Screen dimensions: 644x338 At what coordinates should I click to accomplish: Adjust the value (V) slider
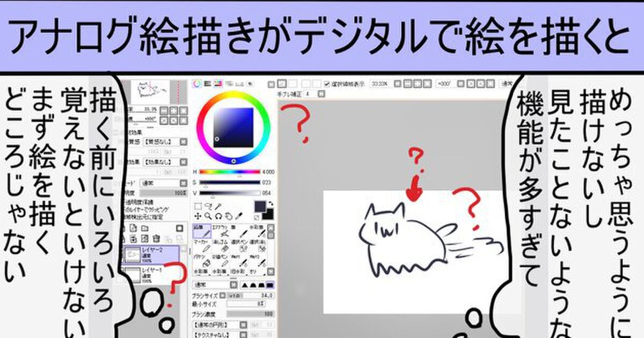pos(229,193)
